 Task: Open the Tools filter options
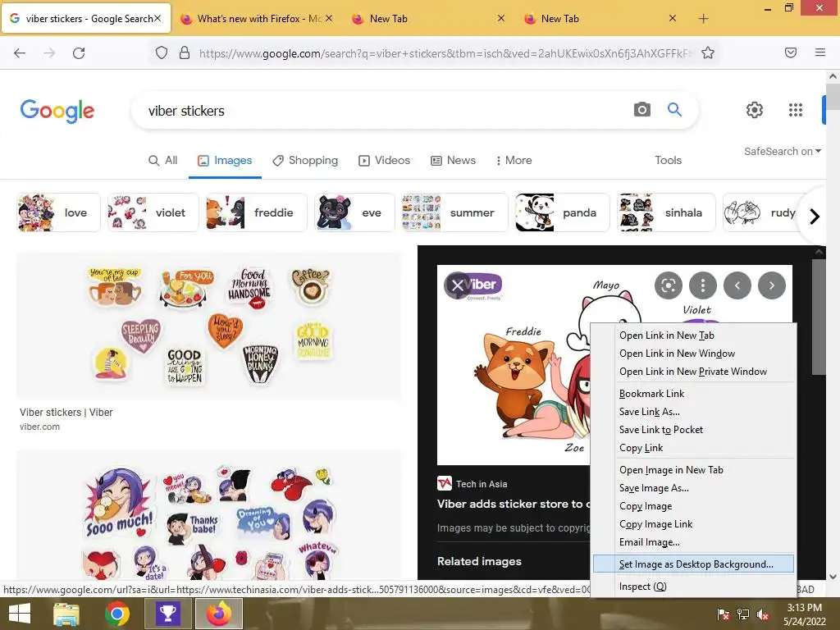(668, 160)
